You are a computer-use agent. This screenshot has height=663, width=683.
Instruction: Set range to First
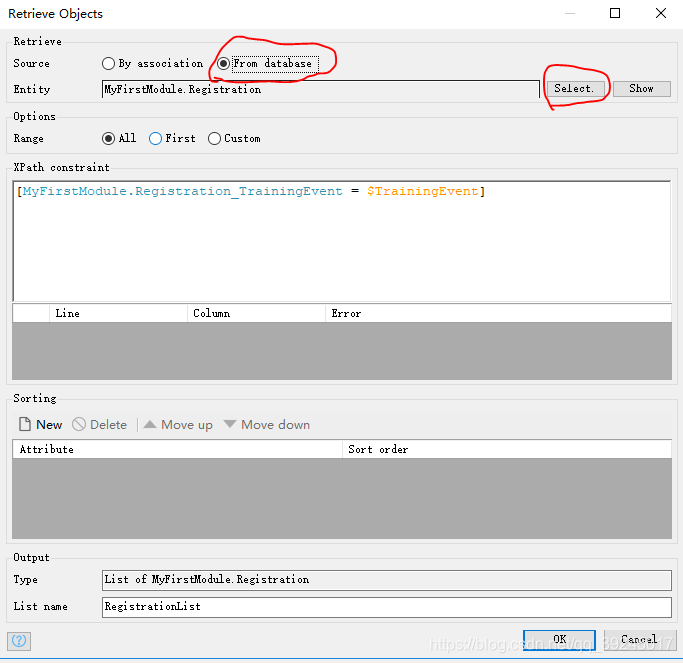pos(156,138)
